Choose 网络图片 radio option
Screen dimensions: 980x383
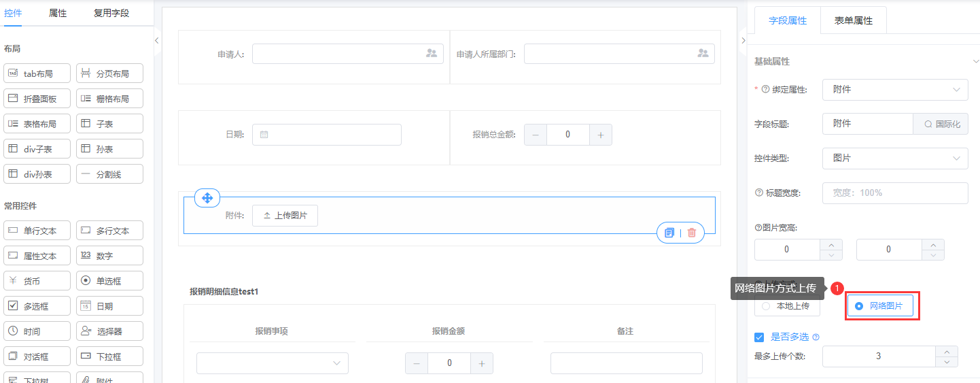pyautogui.click(x=879, y=306)
